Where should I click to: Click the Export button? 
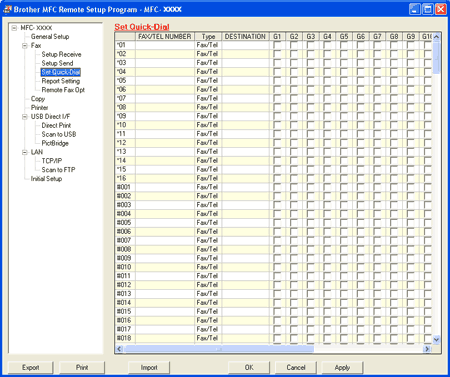(x=30, y=367)
